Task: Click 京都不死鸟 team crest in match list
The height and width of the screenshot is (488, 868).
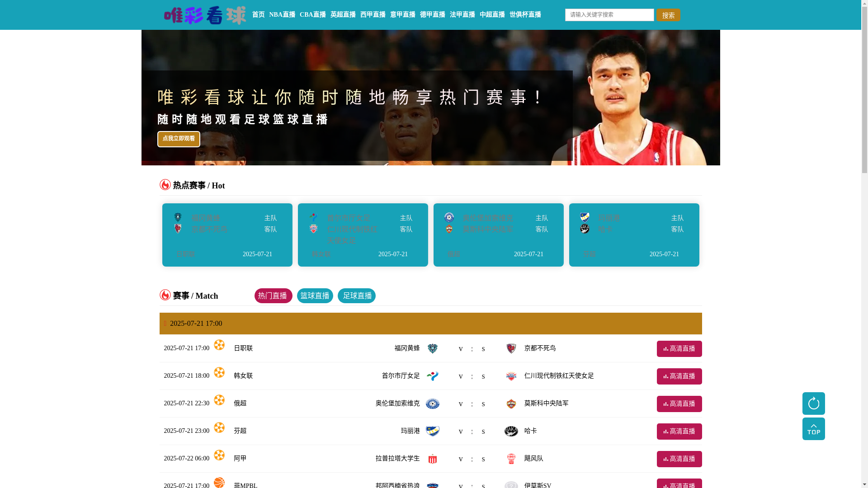Action: tap(511, 348)
